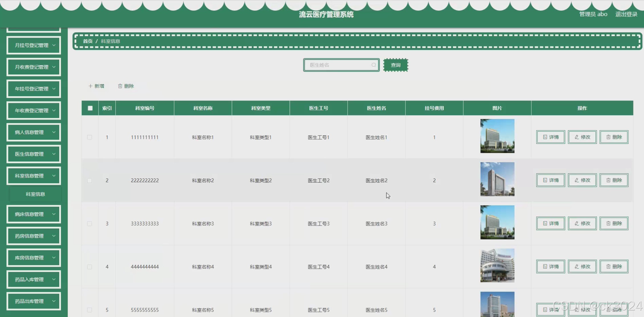Open 详情 for 科室名称4
Image resolution: width=644 pixels, height=317 pixels.
click(550, 267)
